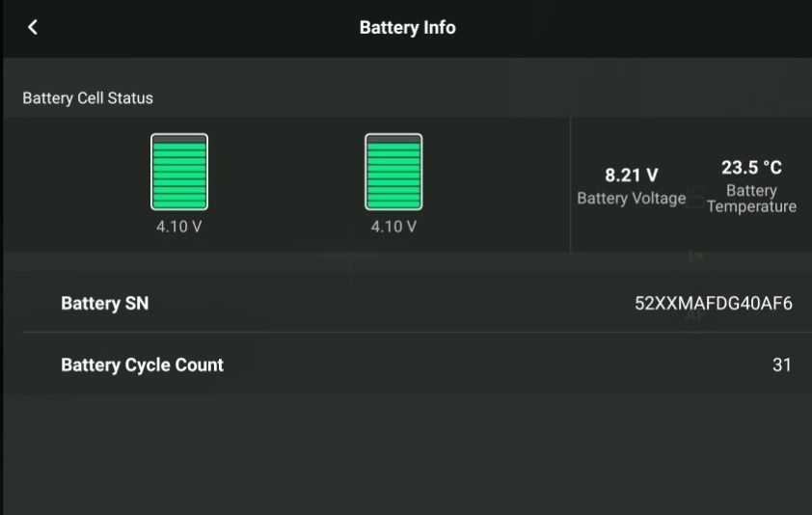Click the bottom green bar of left cell
The height and width of the screenshot is (515, 812).
click(x=179, y=203)
